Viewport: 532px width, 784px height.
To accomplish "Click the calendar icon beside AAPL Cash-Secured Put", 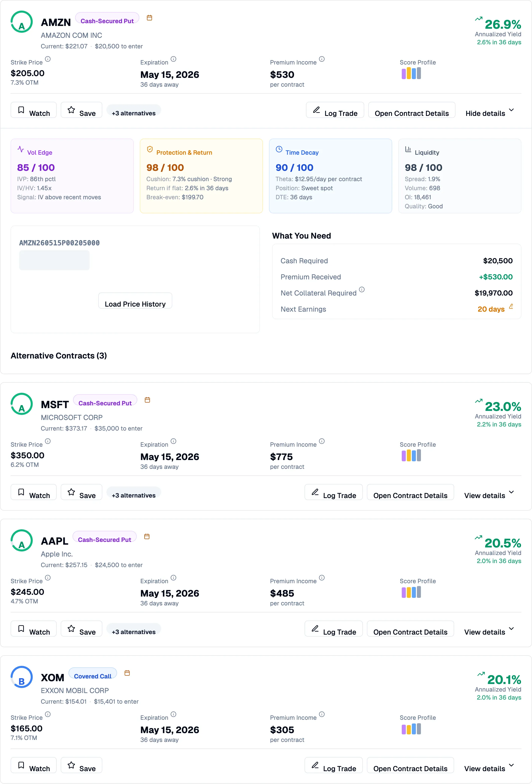I will pyautogui.click(x=147, y=537).
